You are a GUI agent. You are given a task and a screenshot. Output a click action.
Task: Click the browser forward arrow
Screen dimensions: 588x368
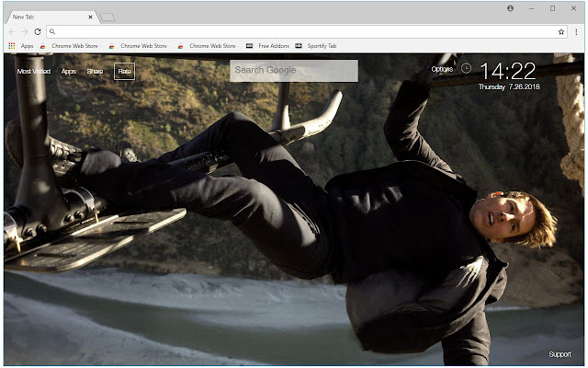pyautogui.click(x=25, y=32)
